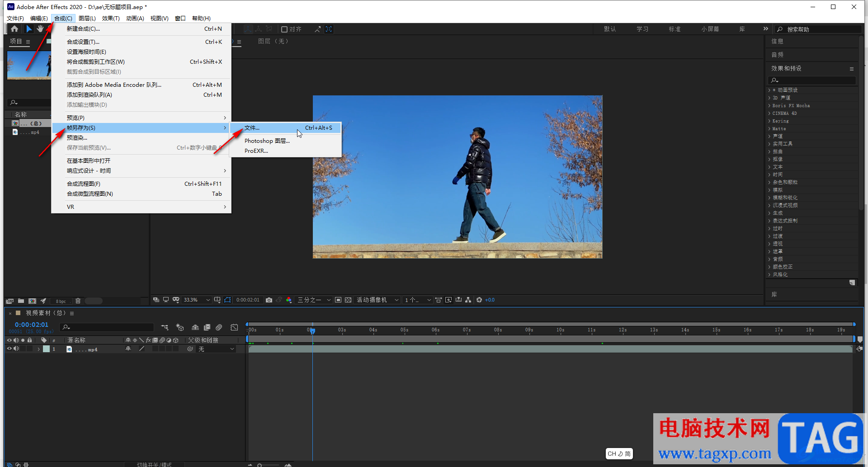Select 合成设置(T)... menu entry
The height and width of the screenshot is (467, 868).
point(142,42)
